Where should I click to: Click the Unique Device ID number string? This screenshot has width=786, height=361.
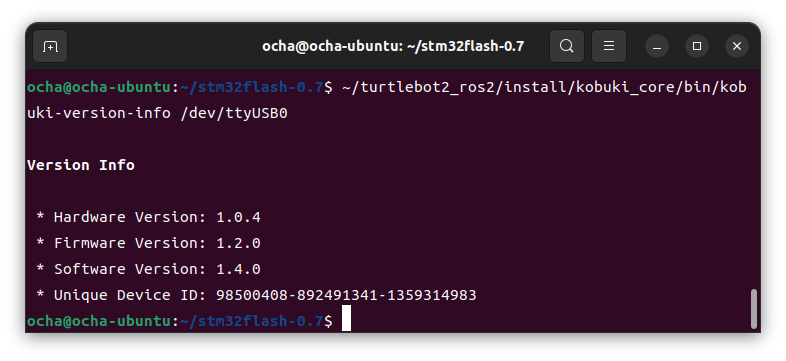click(346, 295)
